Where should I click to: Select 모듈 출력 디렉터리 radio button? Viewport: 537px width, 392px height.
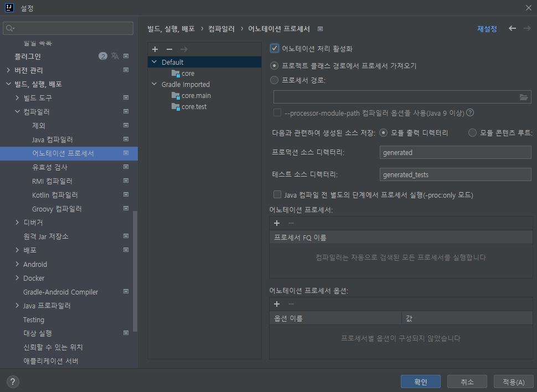pos(383,133)
